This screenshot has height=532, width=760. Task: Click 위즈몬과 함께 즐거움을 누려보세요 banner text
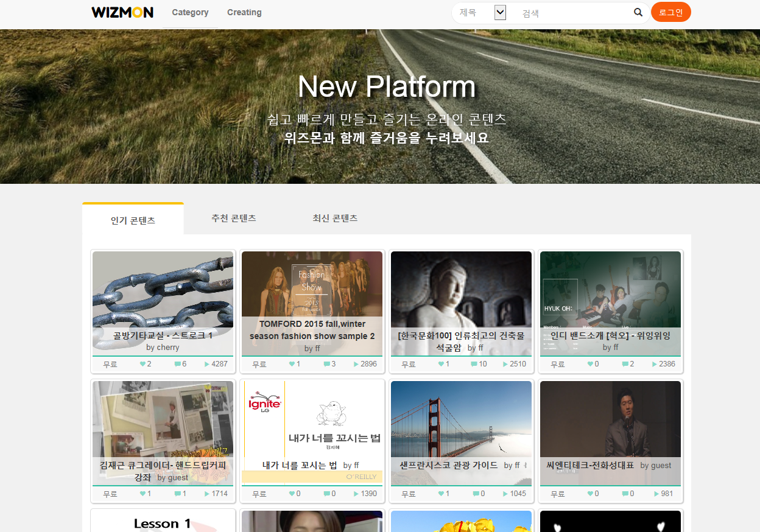point(386,138)
